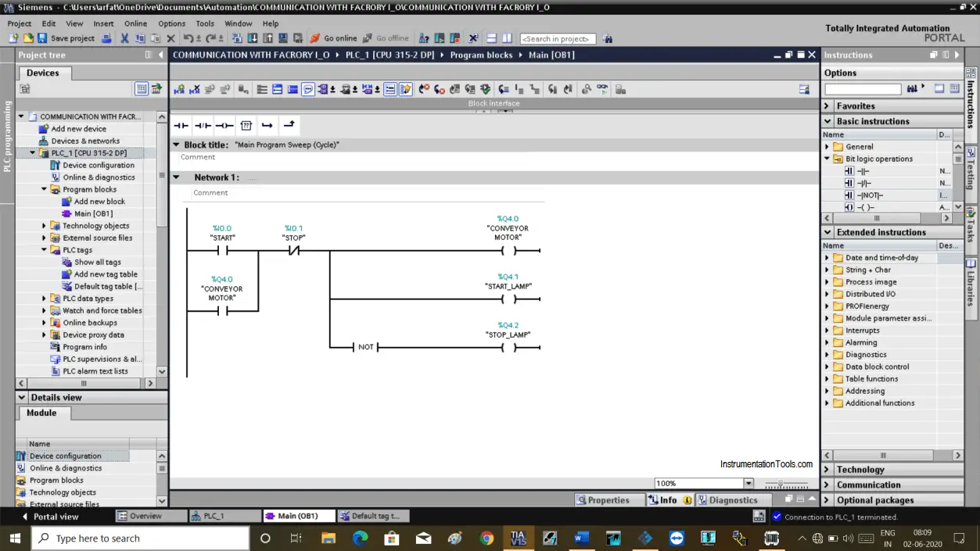Open Show all tags under PLC tags
980x551 pixels.
coord(97,263)
